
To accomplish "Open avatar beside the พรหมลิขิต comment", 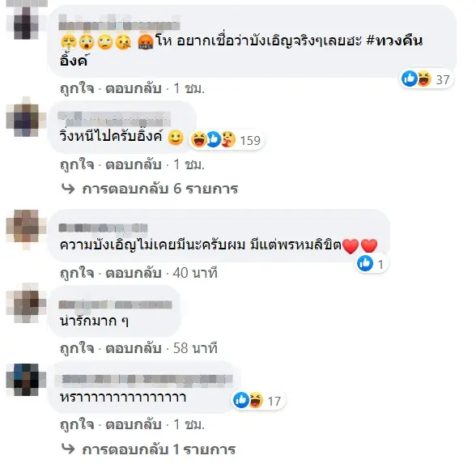I will (x=27, y=229).
